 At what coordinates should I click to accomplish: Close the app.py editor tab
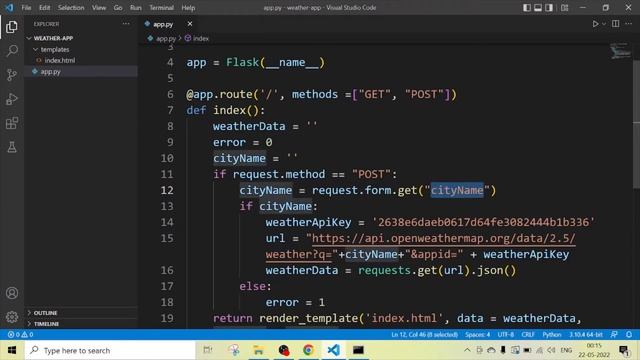point(190,24)
